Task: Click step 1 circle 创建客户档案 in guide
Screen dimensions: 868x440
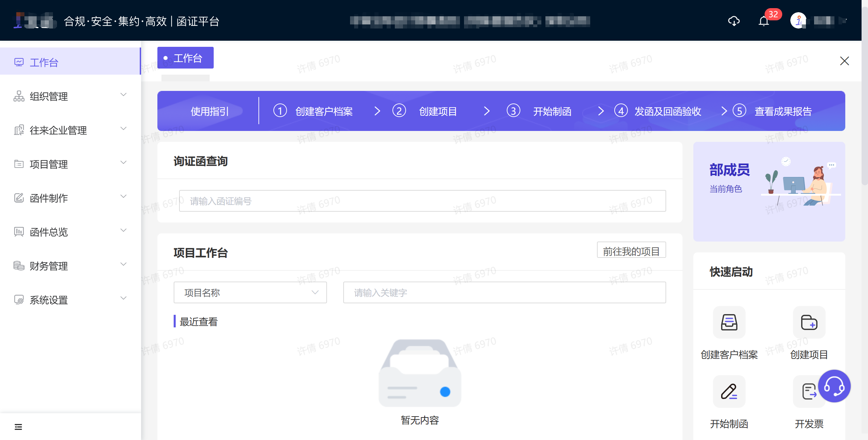Action: click(x=280, y=111)
